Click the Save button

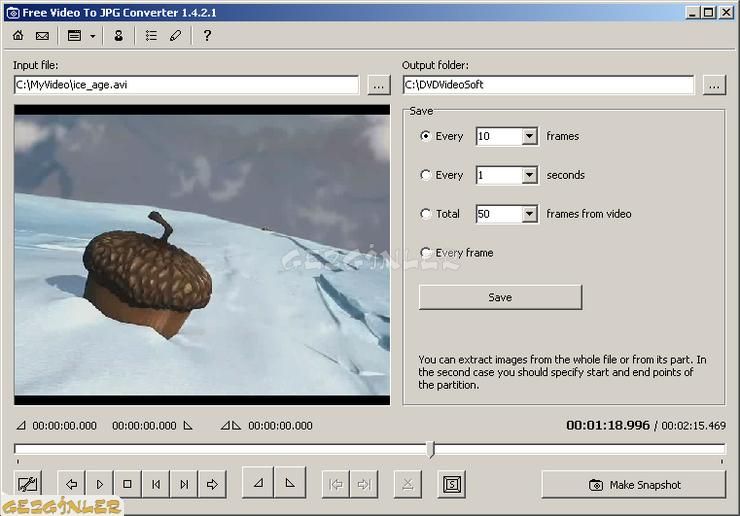click(x=500, y=297)
